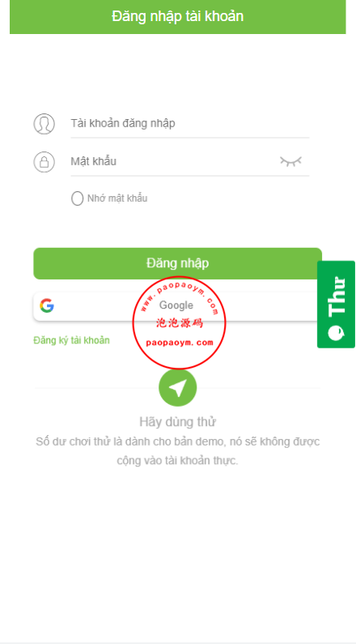This screenshot has height=644, width=356.
Task: Click the Nhớ mật khẩu label text
Action: (x=117, y=198)
